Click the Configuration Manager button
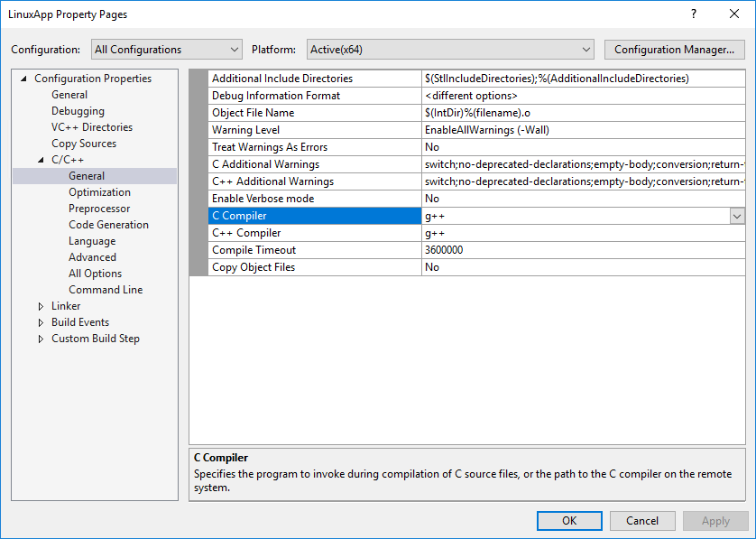The width and height of the screenshot is (756, 539). pyautogui.click(x=674, y=50)
